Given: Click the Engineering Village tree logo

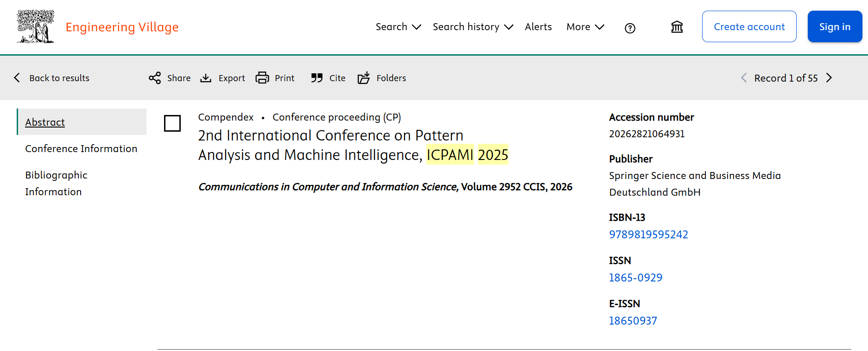Looking at the screenshot, I should tap(35, 27).
